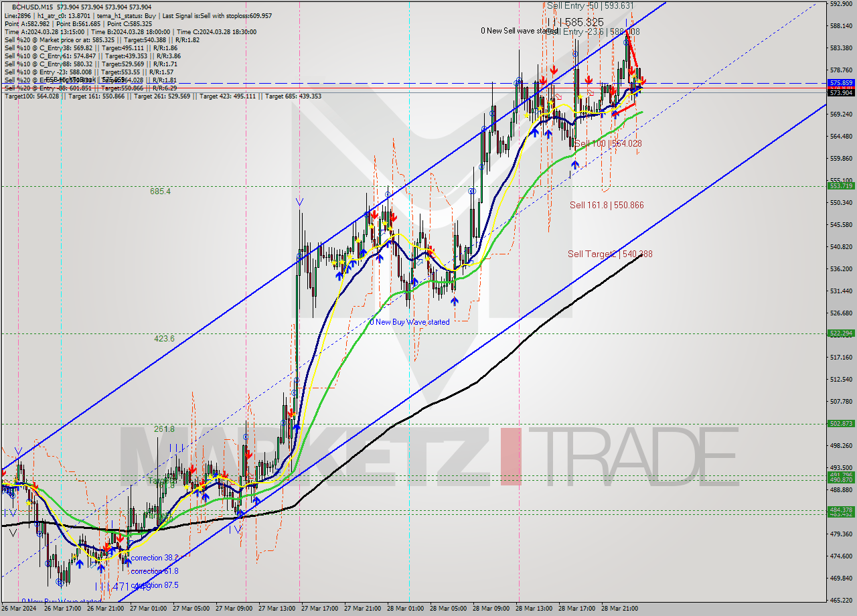Select the 685.4 Fibonacci label
Image resolution: width=857 pixels, height=616 pixels.
(x=160, y=191)
